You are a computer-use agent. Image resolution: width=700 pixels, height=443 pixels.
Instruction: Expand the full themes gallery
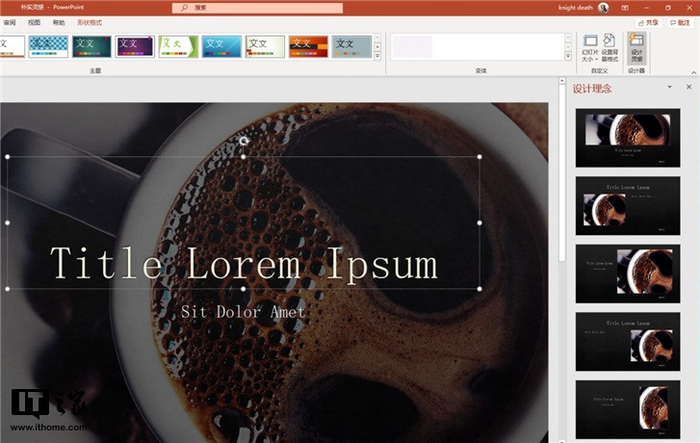click(378, 55)
